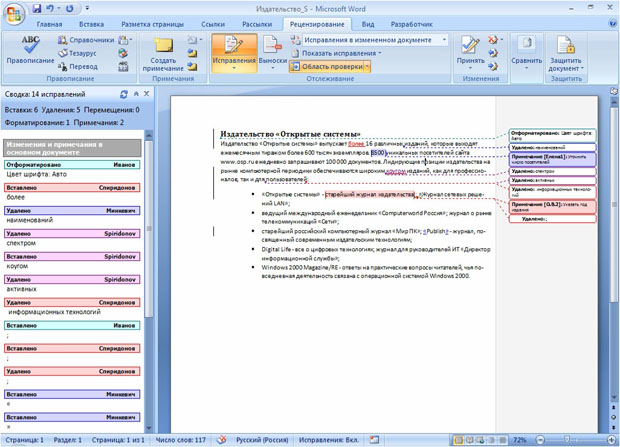620x447 pixels.
Task: Select the Вставлено Спиридонов 'более' entry
Action: (72, 188)
